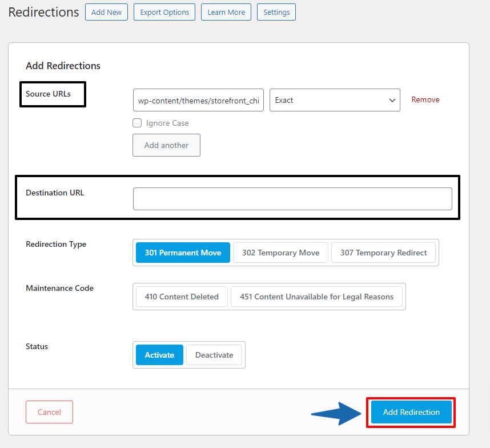Click the Redirections page heading
This screenshot has height=448, width=490.
[43, 11]
